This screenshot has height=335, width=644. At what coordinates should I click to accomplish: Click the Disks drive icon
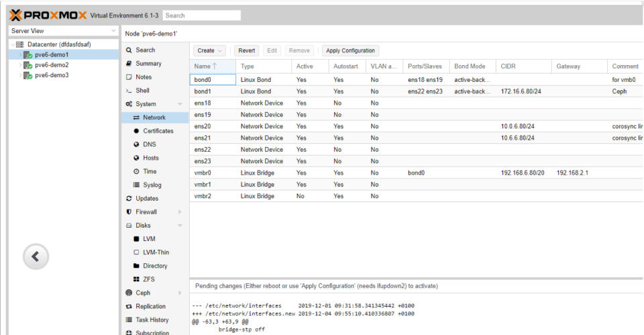click(129, 226)
